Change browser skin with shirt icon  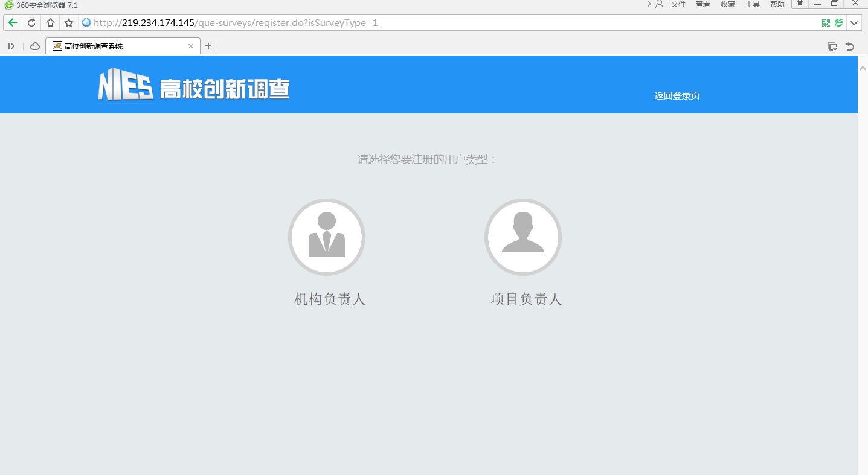pyautogui.click(x=799, y=4)
